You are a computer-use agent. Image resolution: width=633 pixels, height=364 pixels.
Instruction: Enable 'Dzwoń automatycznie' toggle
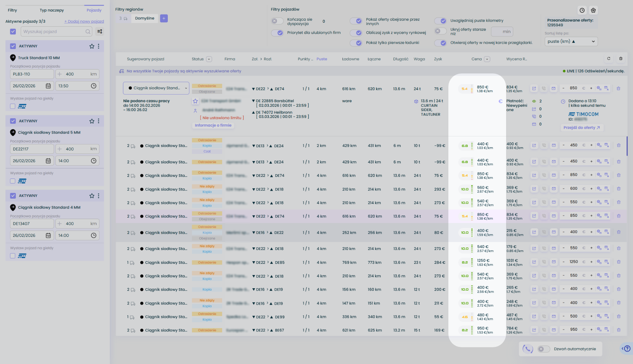[x=544, y=349]
